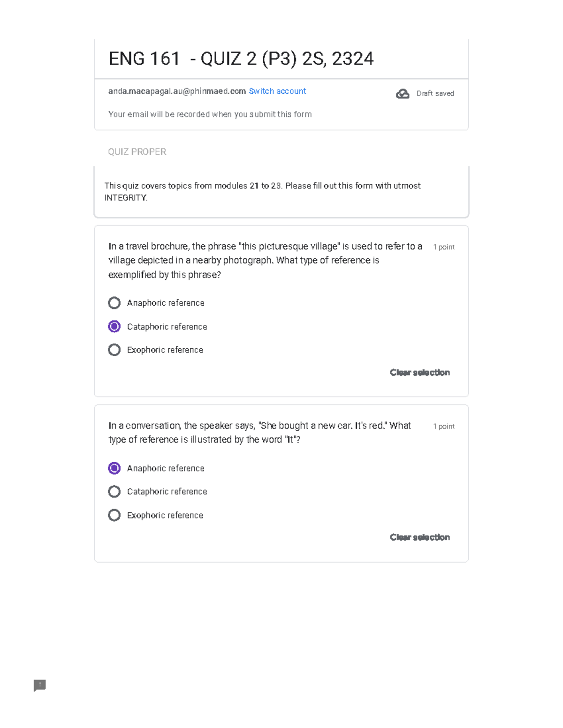Choose Cataphoric reference for car question
This screenshot has width=563, height=728.
pyautogui.click(x=114, y=491)
